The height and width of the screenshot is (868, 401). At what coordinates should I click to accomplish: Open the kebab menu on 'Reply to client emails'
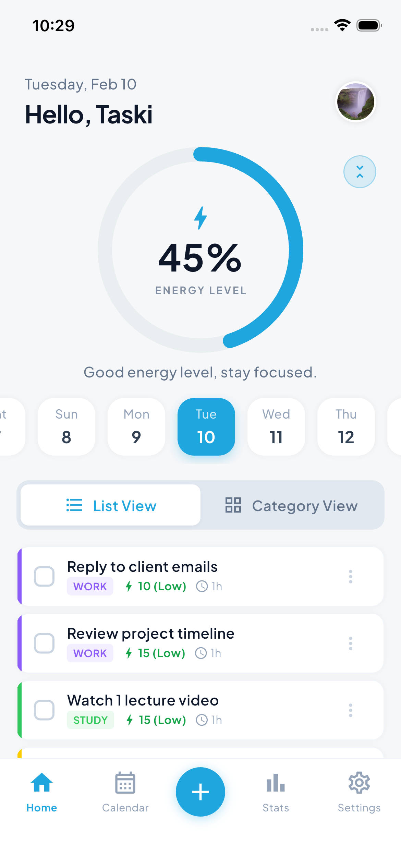[x=350, y=577]
